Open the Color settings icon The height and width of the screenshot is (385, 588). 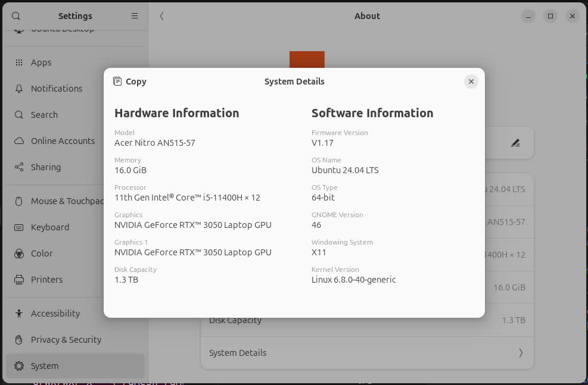pos(18,253)
